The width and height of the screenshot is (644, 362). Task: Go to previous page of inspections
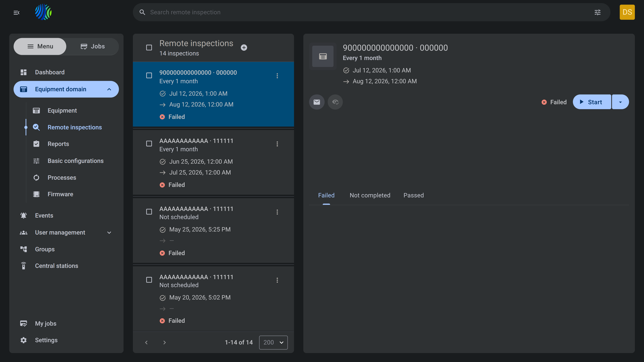[x=146, y=343]
